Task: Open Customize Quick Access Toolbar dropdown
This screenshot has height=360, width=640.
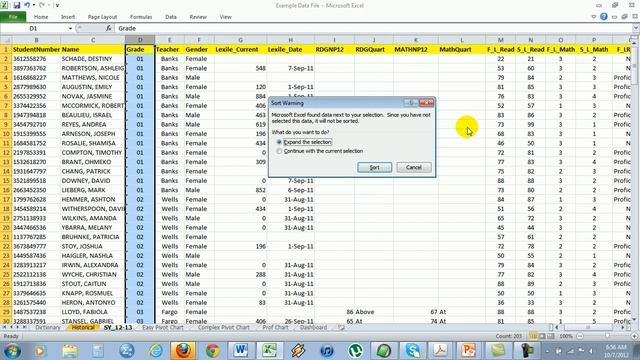Action: pyautogui.click(x=57, y=5)
